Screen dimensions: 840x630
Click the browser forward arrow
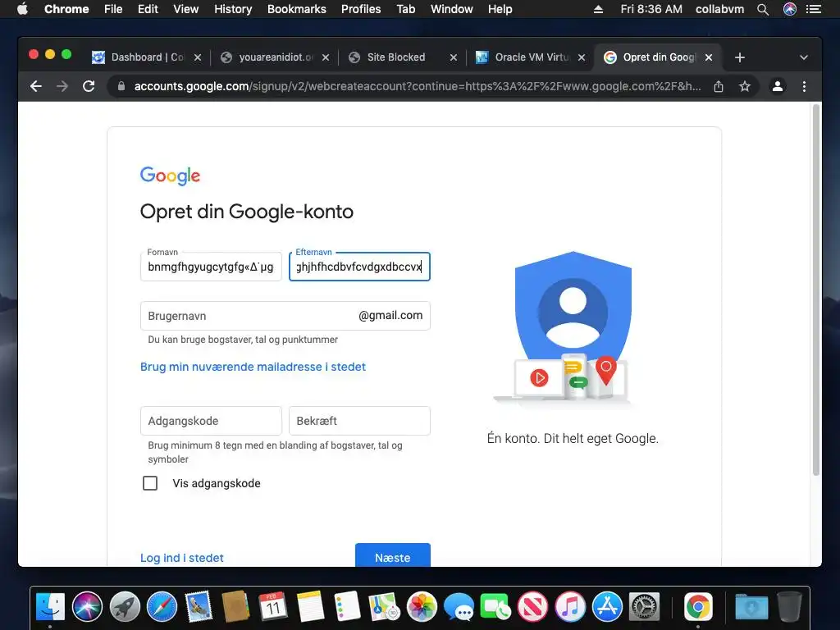[x=62, y=86]
